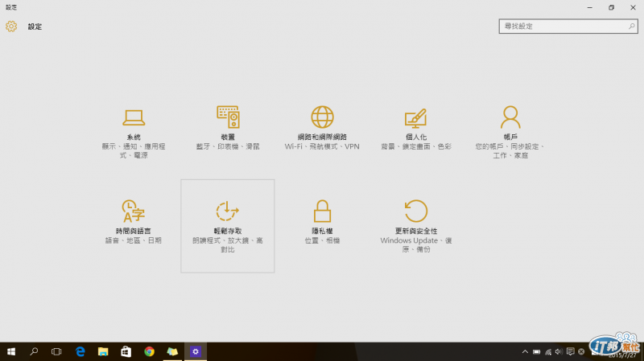Open Action Center notifications icon
644x361 pixels.
(570, 351)
